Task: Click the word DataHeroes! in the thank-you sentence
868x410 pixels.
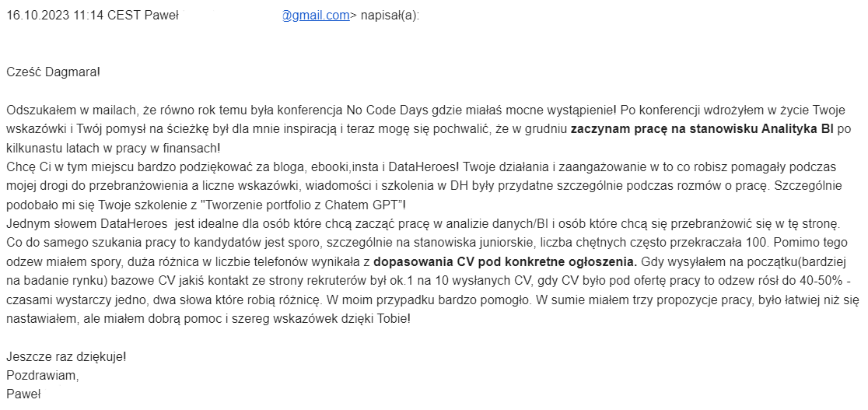Action: tap(423, 166)
